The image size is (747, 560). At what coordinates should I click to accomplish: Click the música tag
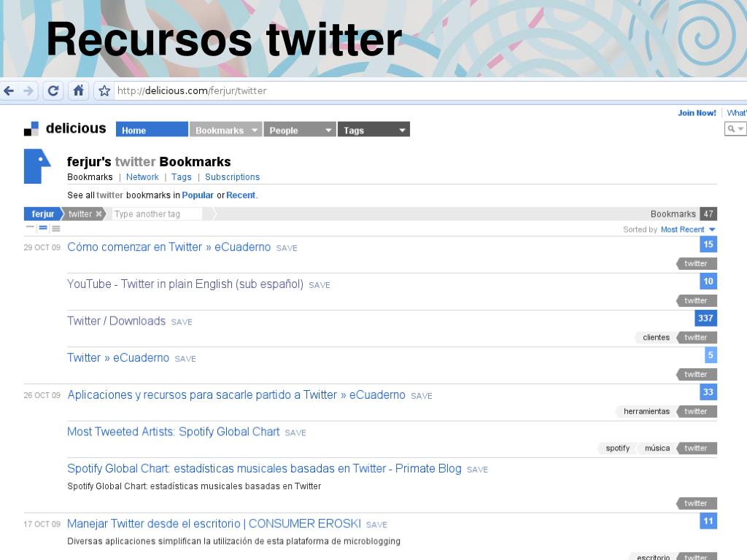point(657,448)
